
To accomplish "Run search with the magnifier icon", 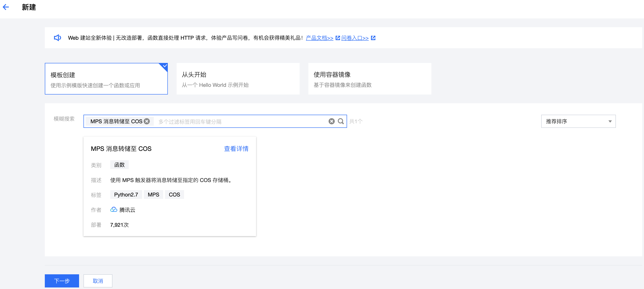I will click(x=341, y=121).
